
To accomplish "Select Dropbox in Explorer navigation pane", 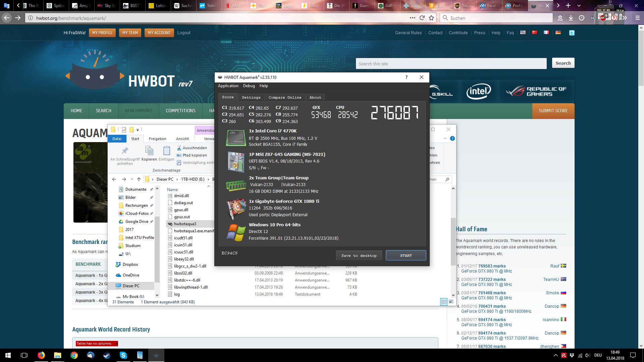I will point(130,264).
